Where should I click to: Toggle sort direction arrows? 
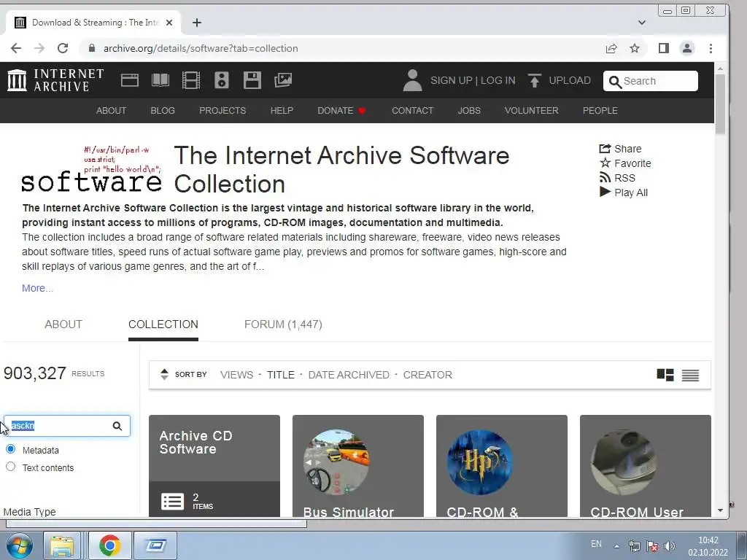164,374
